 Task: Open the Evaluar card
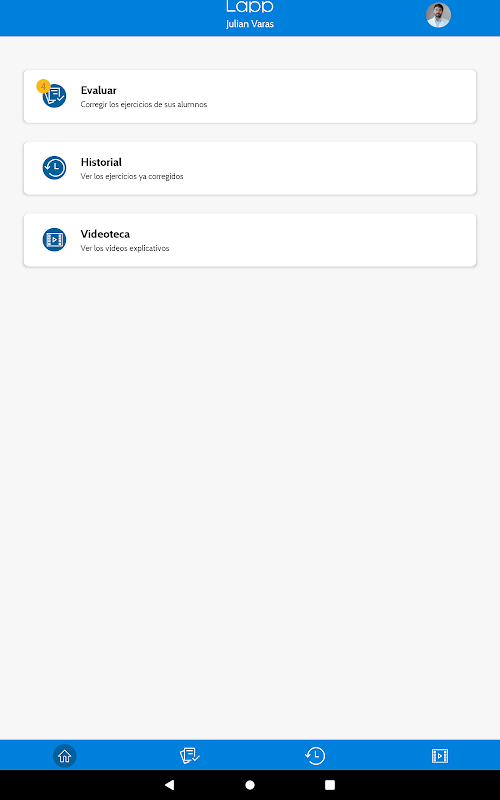pos(250,96)
